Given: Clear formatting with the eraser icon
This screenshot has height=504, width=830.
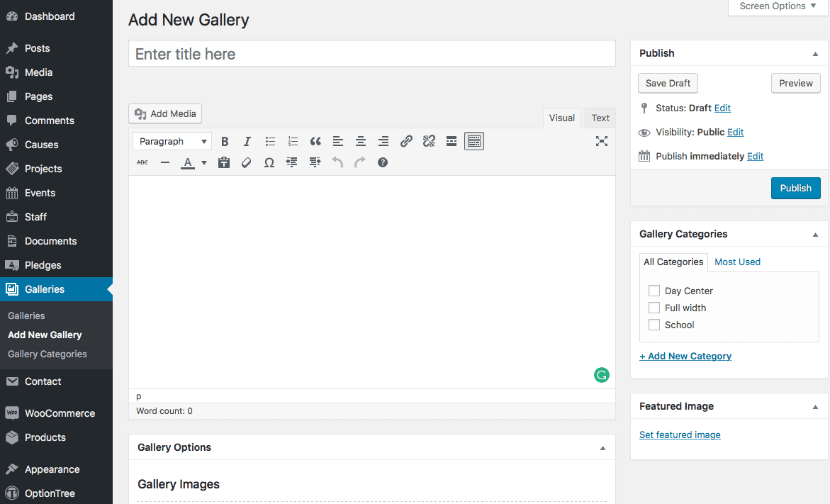Looking at the screenshot, I should click(246, 162).
